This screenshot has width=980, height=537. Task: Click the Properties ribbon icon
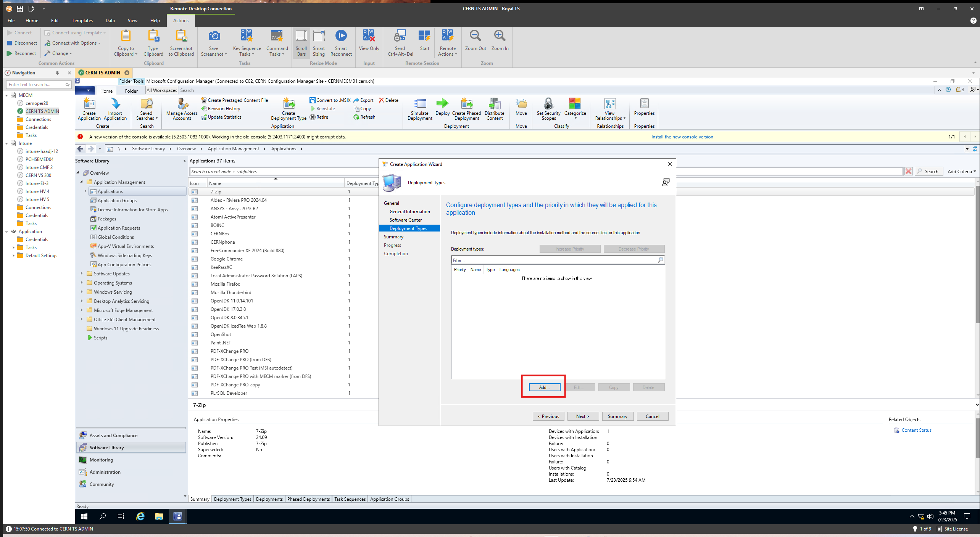644,107
